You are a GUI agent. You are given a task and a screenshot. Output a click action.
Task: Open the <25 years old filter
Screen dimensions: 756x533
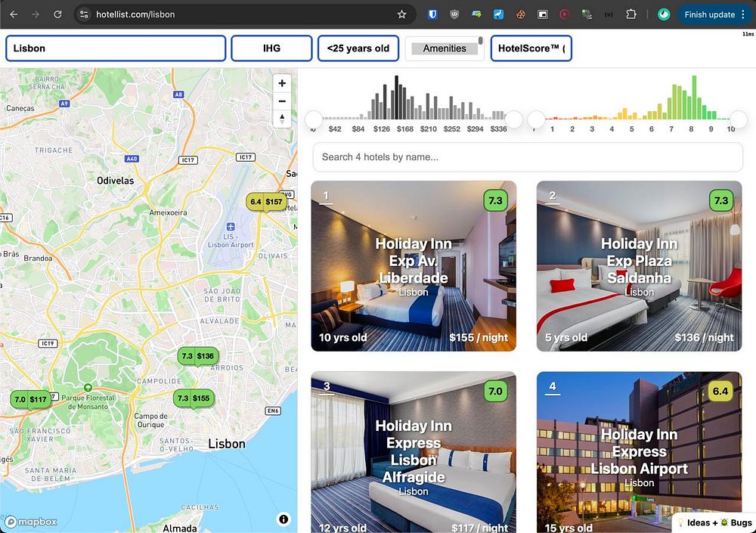point(358,48)
